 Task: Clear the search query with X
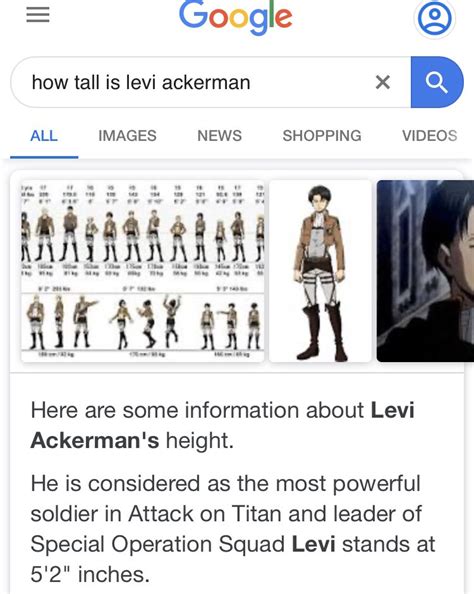coord(383,82)
